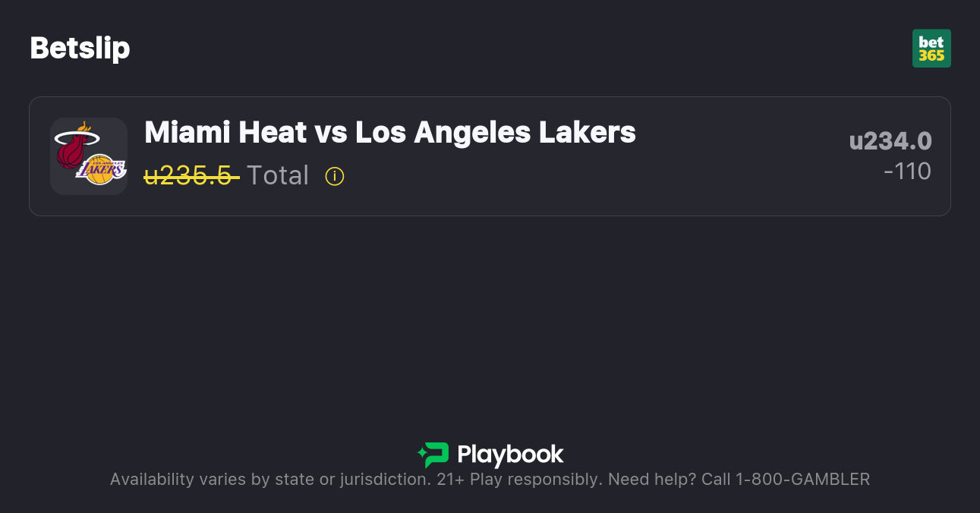This screenshot has height=513, width=980.
Task: Click the Total market label
Action: point(278,176)
